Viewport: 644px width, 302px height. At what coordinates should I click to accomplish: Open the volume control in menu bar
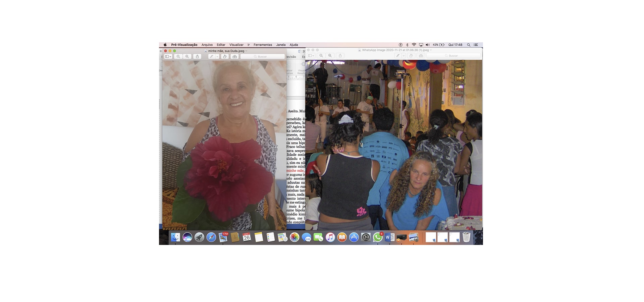click(428, 45)
